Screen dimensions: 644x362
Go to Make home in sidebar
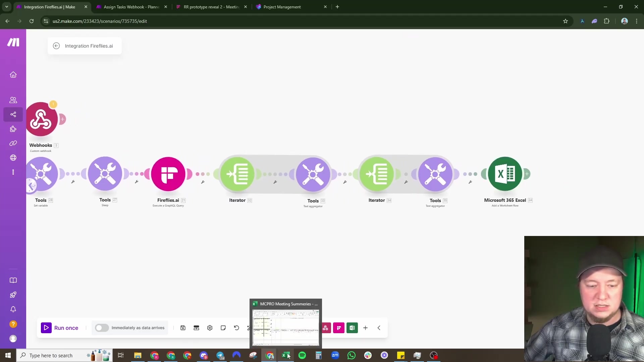pos(13,75)
